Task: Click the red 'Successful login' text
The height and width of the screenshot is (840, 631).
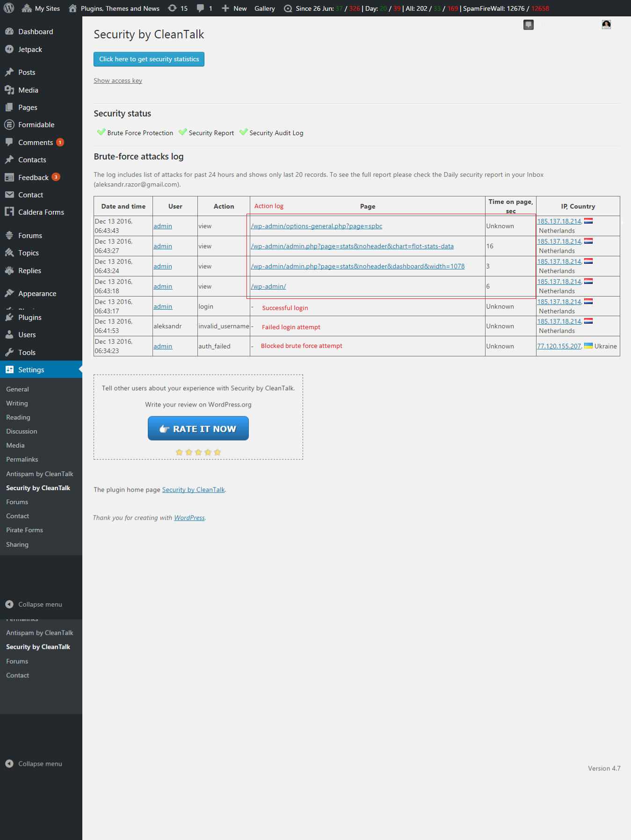Action: (x=285, y=308)
